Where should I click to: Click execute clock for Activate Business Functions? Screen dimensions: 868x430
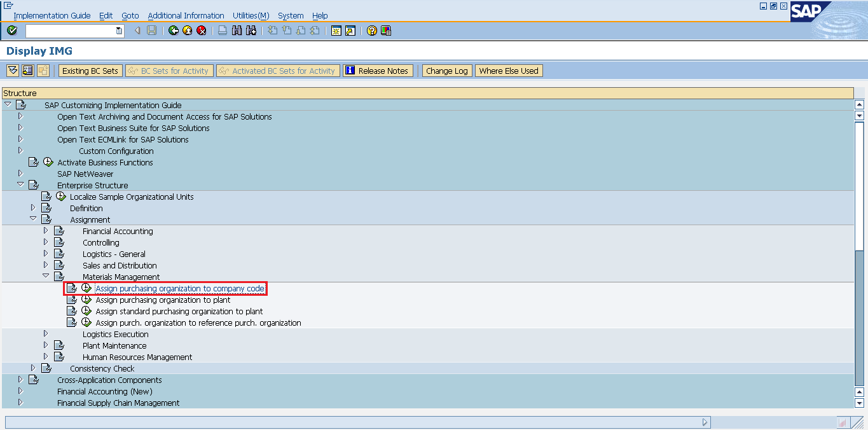48,162
